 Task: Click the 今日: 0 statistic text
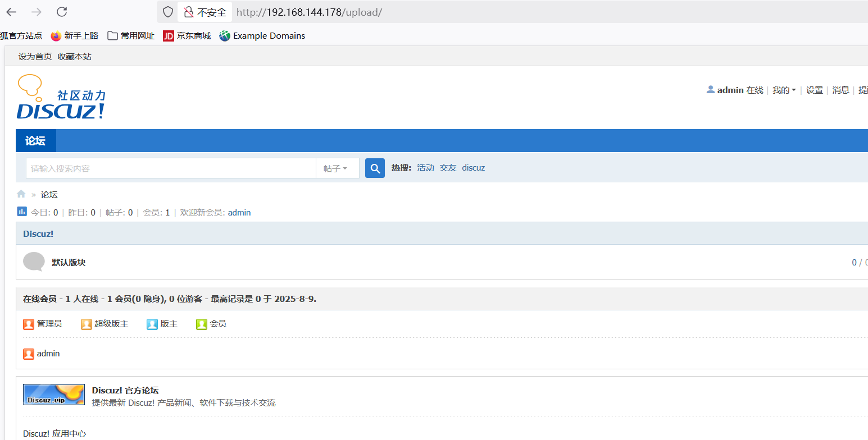(44, 213)
